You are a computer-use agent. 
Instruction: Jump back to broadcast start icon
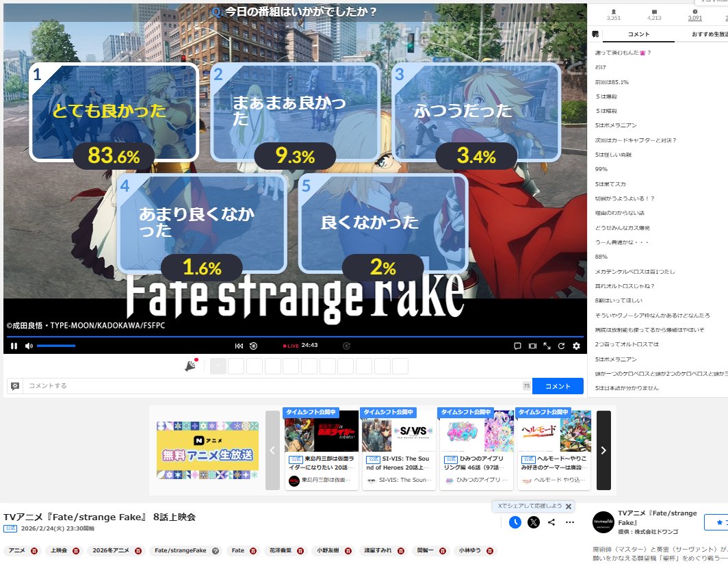click(239, 346)
